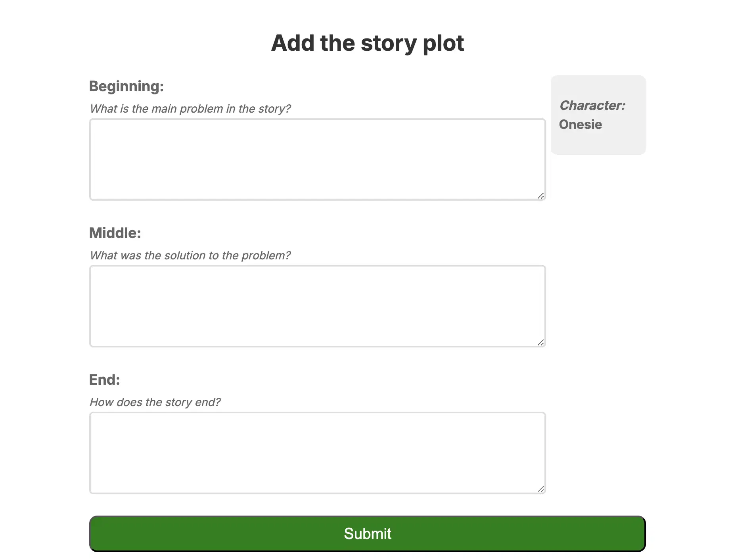
Task: Click the character name Onesie
Action: (x=580, y=125)
